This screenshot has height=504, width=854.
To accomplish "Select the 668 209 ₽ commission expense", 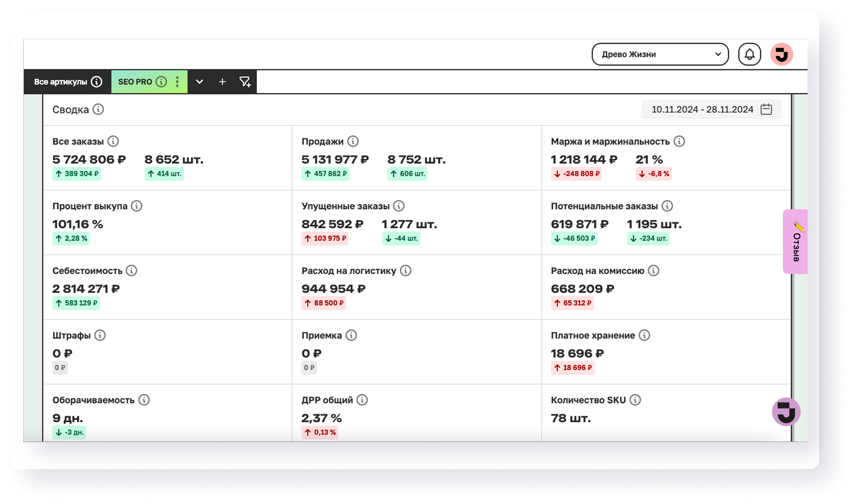I will click(x=583, y=289).
